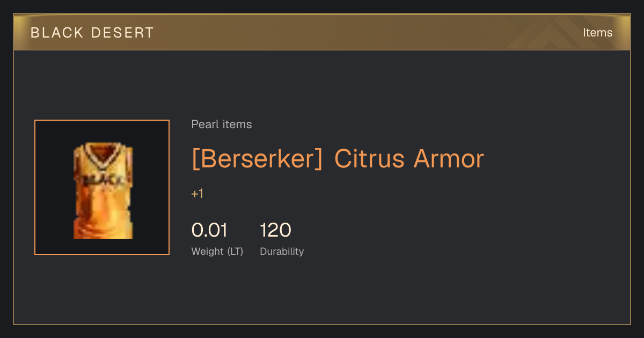
Task: Click the BLACK DESERT header title
Action: coord(92,33)
